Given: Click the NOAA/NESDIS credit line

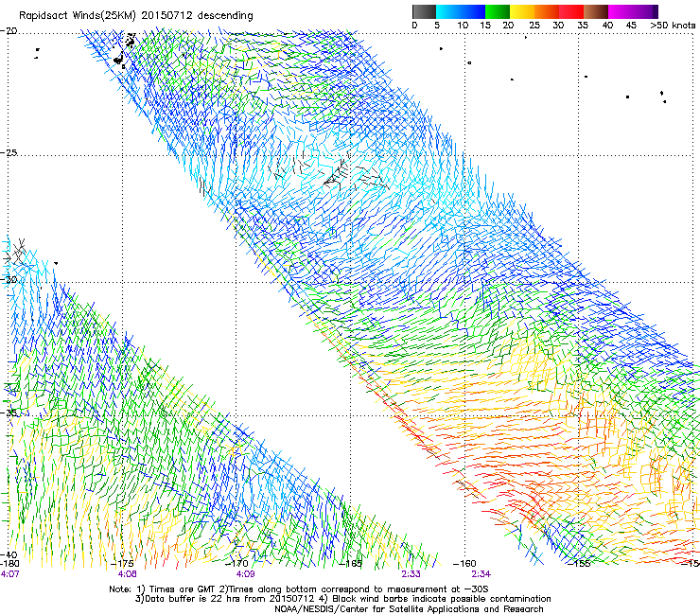Looking at the screenshot, I should tap(409, 609).
